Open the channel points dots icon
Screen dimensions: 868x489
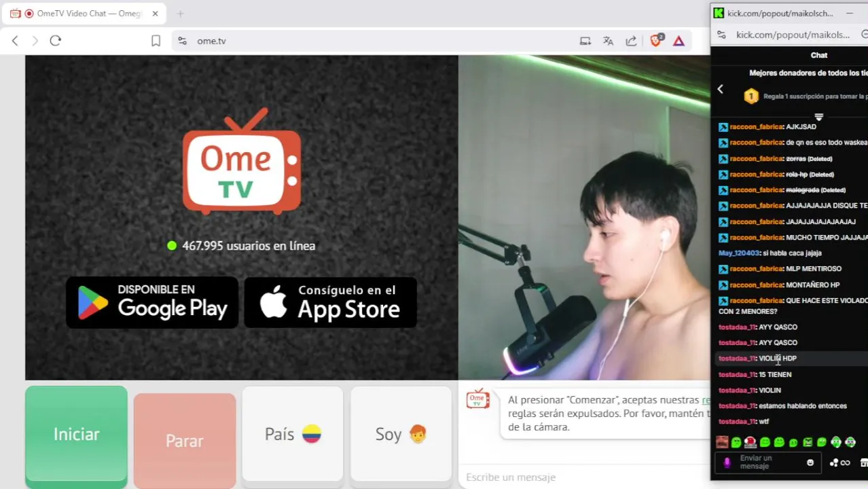834,463
